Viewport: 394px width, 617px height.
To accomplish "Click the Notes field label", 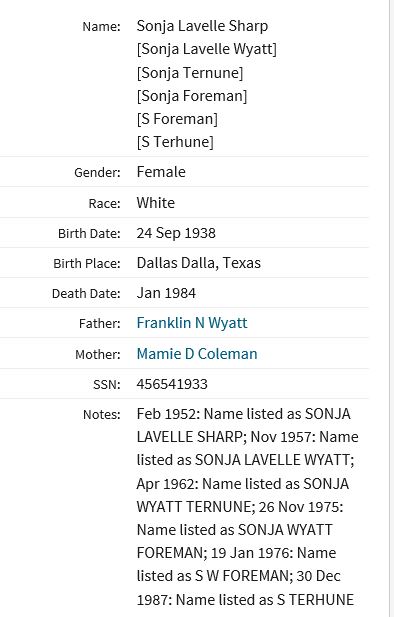I will click(102, 414).
